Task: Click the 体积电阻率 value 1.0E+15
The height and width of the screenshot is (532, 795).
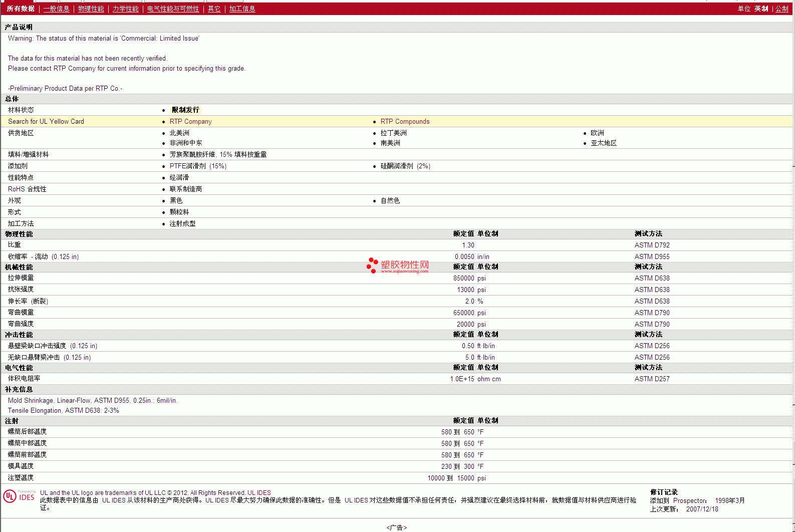Action: click(x=462, y=379)
